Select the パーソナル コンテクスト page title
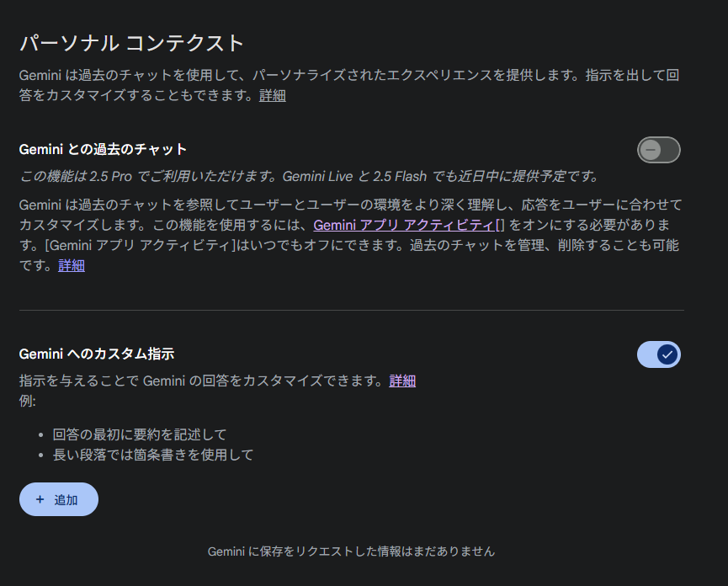728x586 pixels. pyautogui.click(x=132, y=43)
